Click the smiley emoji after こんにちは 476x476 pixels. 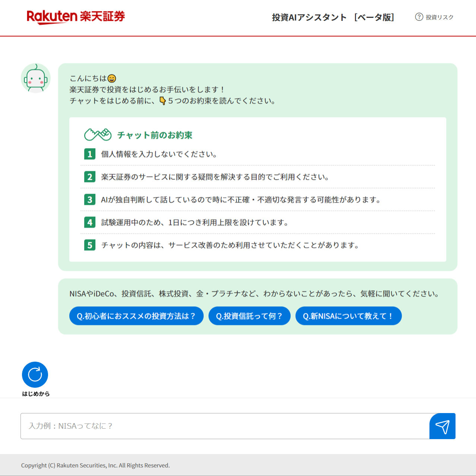click(112, 79)
